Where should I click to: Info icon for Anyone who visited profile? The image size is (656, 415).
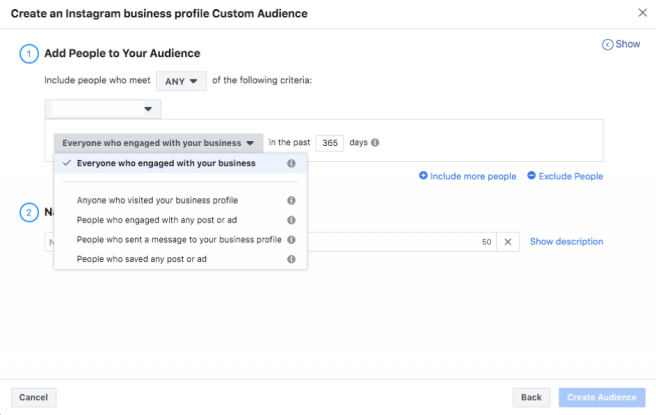tap(291, 200)
